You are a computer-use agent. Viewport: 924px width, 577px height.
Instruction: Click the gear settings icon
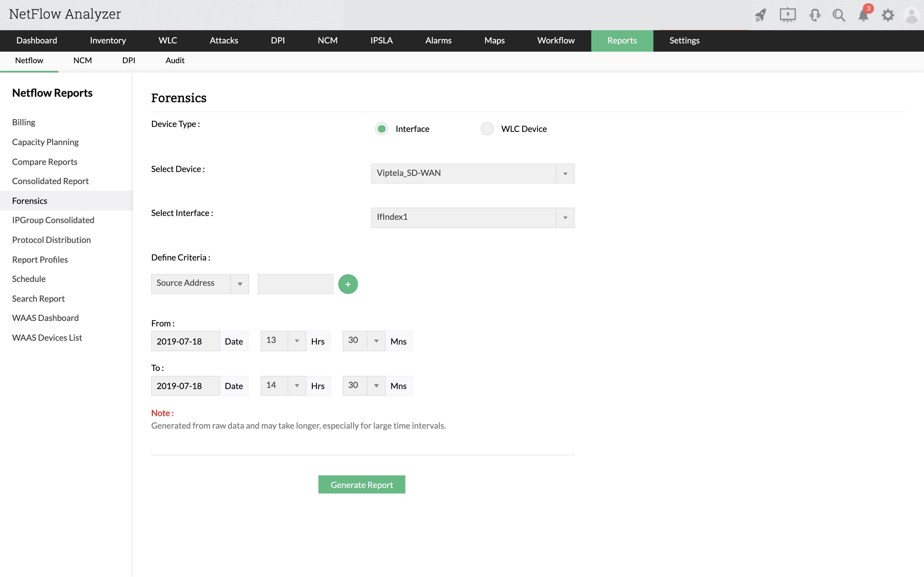[x=888, y=15]
